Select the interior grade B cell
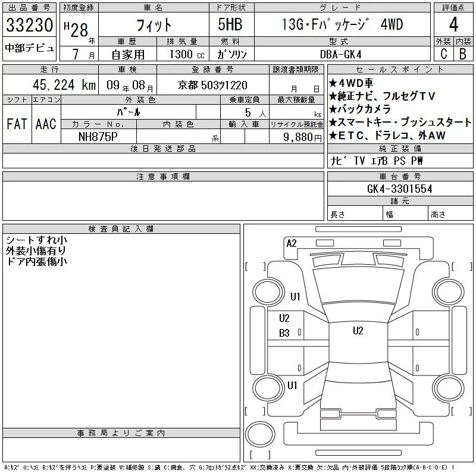This screenshot has height=476, width=476. (462, 53)
